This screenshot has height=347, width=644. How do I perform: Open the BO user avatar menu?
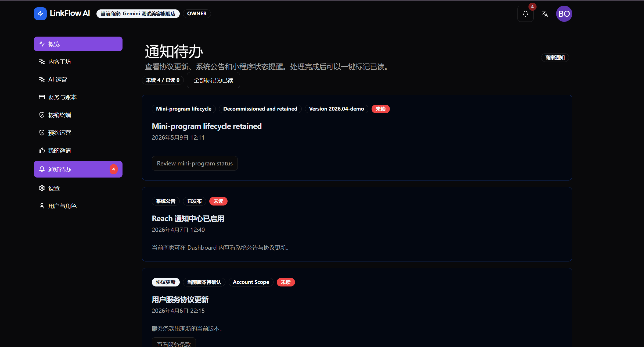(564, 14)
